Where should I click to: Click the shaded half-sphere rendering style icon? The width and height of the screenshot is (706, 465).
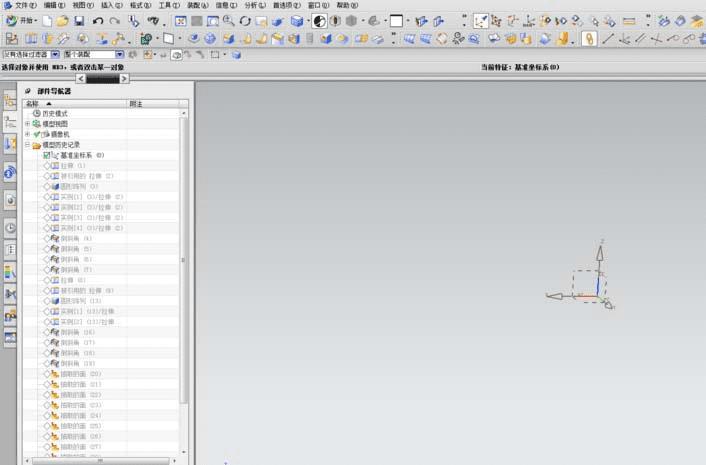319,21
